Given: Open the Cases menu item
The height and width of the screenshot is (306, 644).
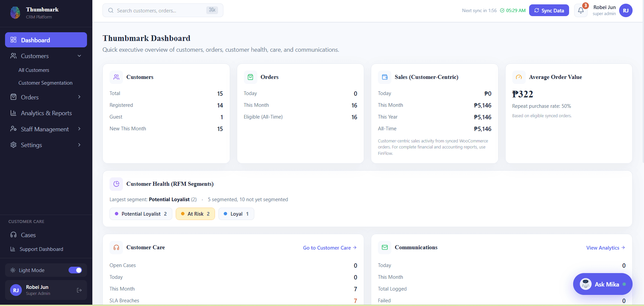Looking at the screenshot, I should 46,235.
